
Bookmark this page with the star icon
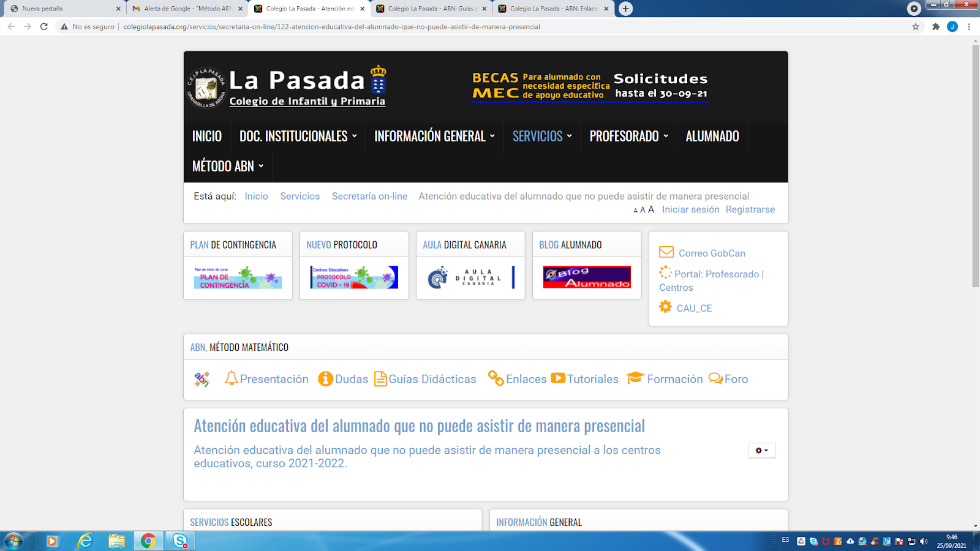coord(916,26)
